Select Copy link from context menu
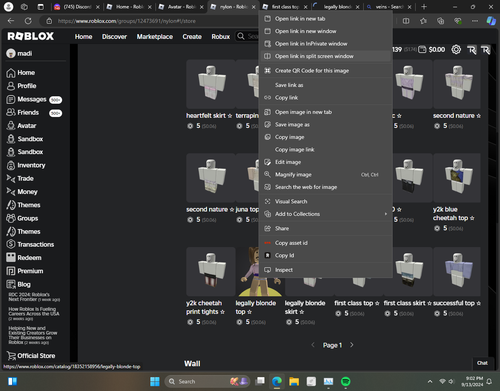Screen dimensions: 500x391 click(326, 98)
